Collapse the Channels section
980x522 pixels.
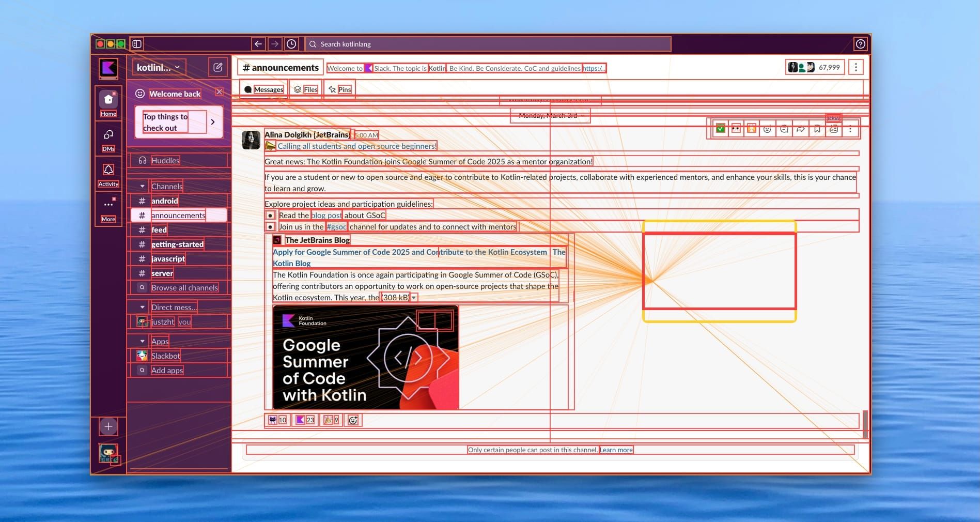tap(143, 186)
